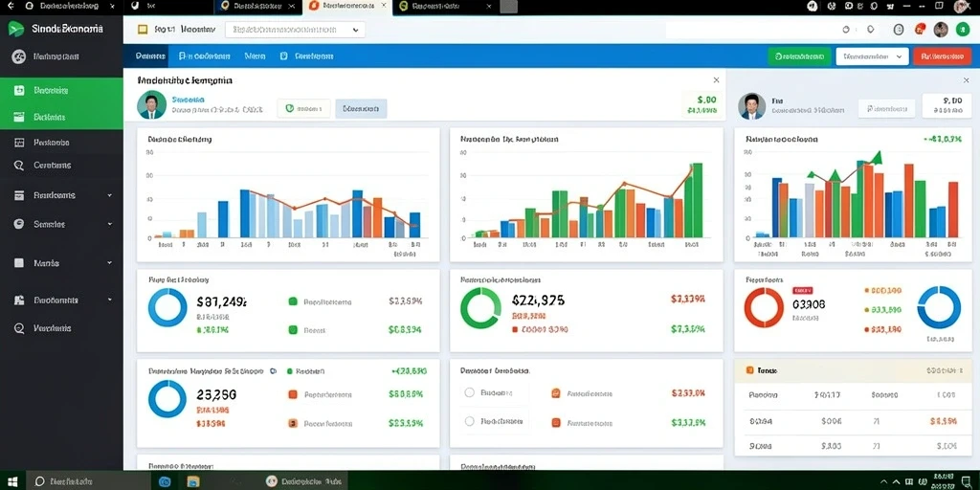980x490 pixels.
Task: Click the yellow square icon beside the top dropdown
Action: click(142, 30)
